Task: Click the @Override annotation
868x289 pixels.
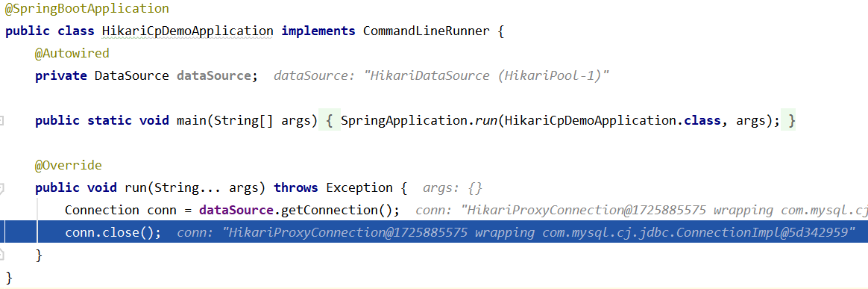Action: 69,165
